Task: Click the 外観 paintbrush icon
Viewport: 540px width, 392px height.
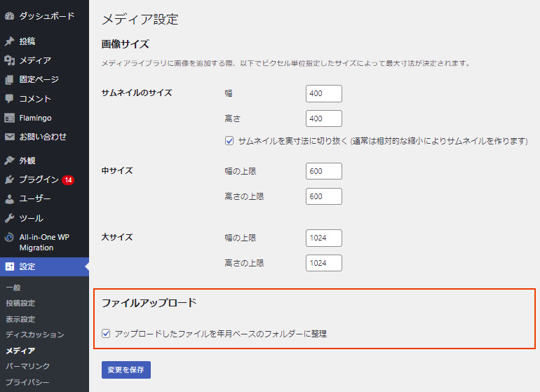Action: tap(9, 161)
